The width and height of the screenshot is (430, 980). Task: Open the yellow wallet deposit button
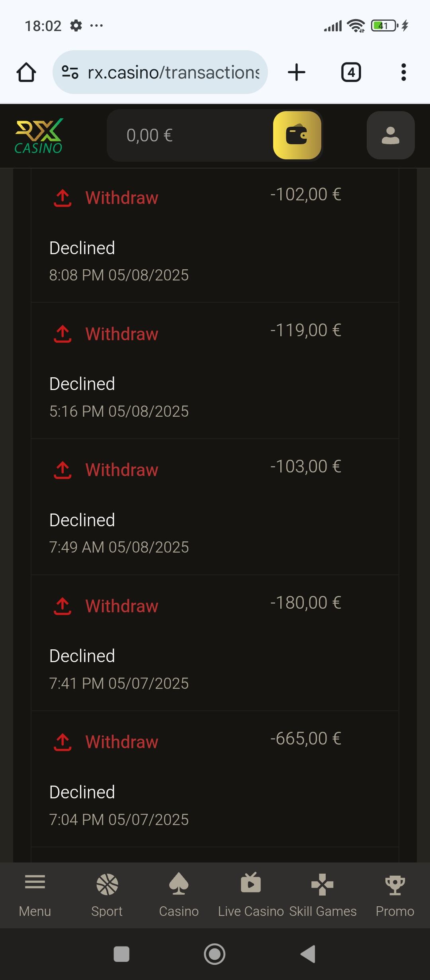(x=297, y=135)
